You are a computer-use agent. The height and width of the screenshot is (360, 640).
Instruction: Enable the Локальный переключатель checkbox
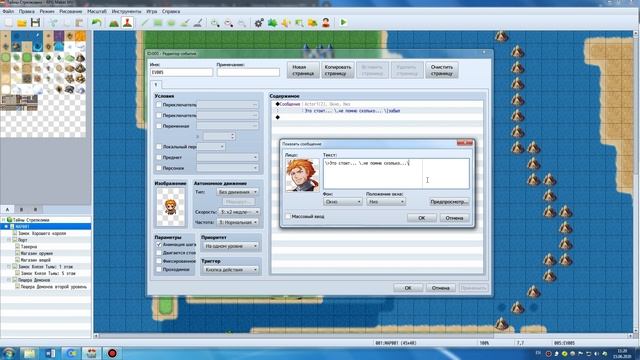[x=159, y=147]
